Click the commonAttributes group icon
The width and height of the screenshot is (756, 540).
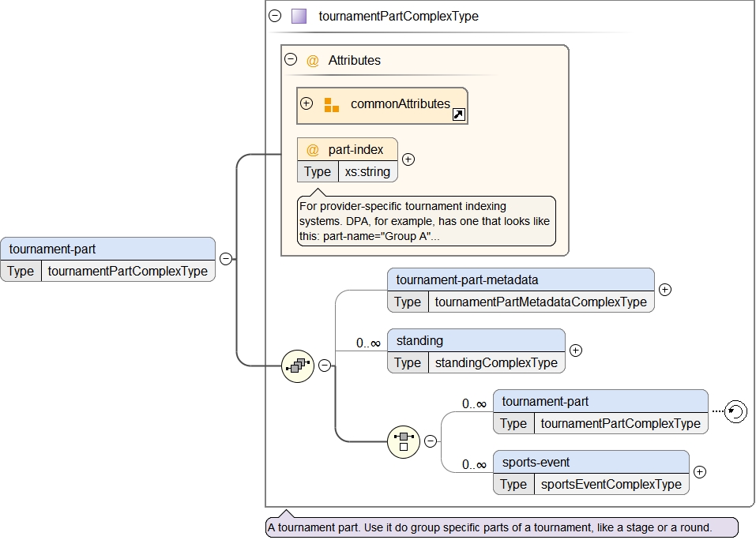(x=332, y=105)
